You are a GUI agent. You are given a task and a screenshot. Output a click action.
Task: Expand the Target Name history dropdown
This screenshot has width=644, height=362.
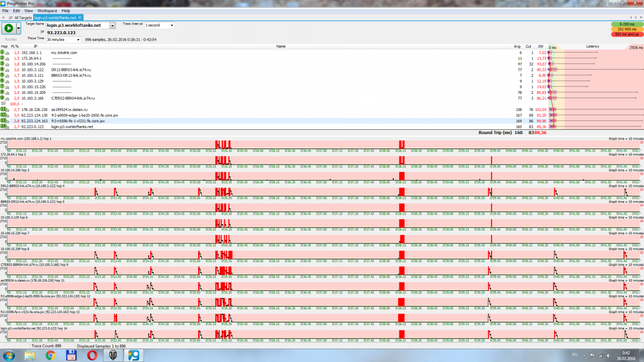click(x=112, y=25)
